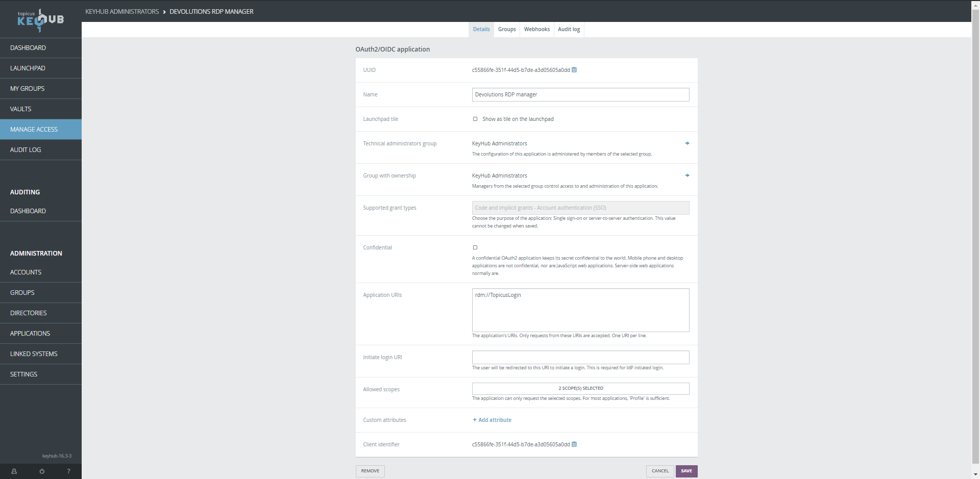Click the Topicus KeyHub logo

(41, 19)
